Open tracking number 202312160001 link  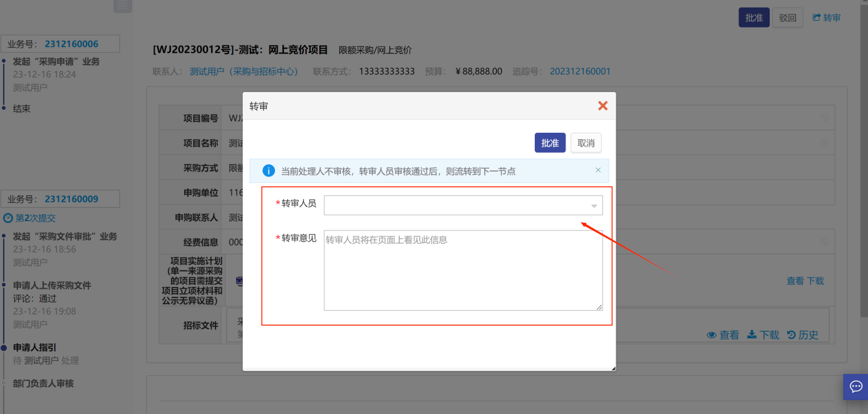point(580,71)
